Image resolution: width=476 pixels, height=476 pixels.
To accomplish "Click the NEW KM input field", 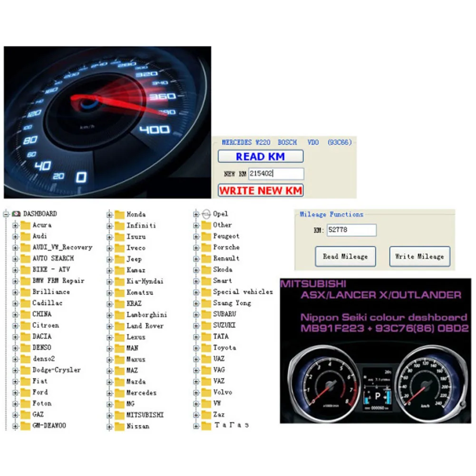I will [276, 174].
